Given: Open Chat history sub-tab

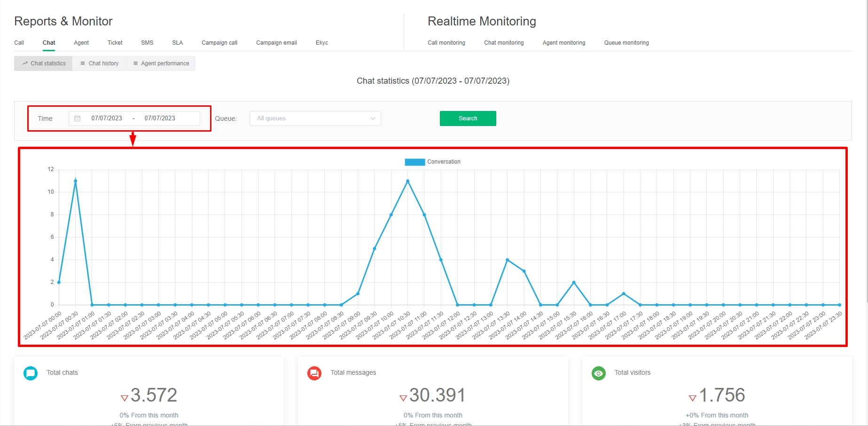Looking at the screenshot, I should pyautogui.click(x=99, y=63).
